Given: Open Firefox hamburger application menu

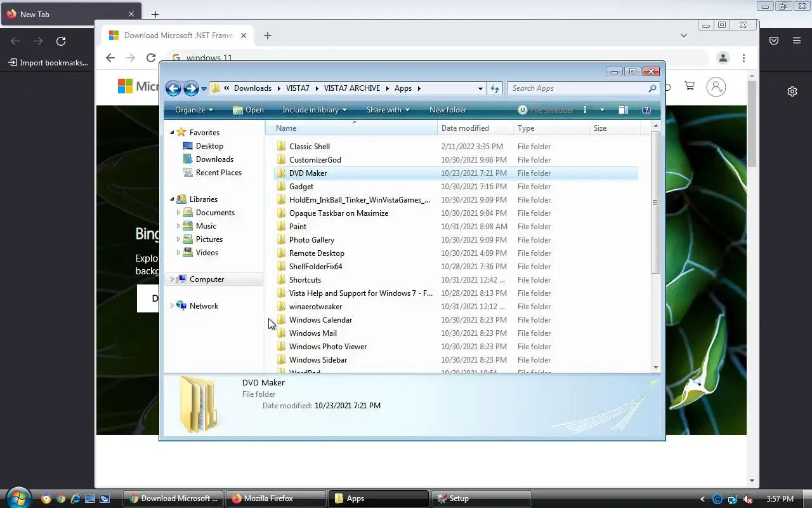Looking at the screenshot, I should (x=797, y=41).
